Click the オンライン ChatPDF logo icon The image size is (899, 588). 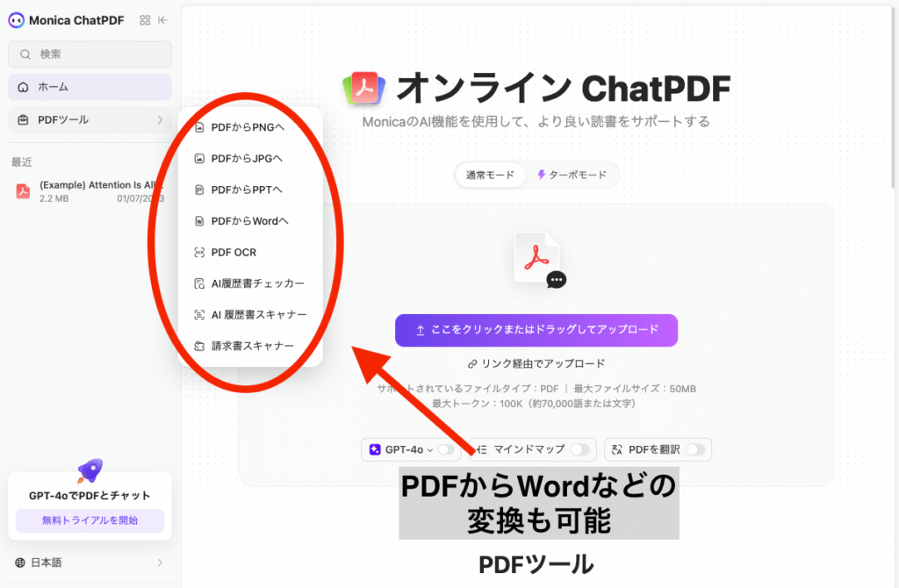point(364,89)
